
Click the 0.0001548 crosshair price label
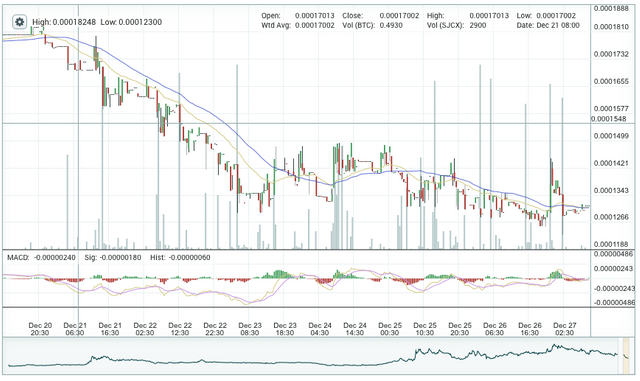click(609, 119)
